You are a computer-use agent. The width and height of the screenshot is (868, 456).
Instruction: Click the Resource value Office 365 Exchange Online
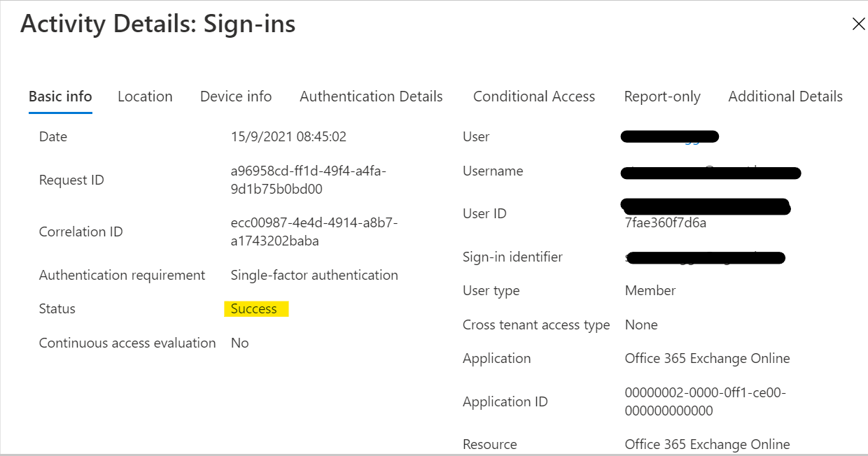click(707, 444)
